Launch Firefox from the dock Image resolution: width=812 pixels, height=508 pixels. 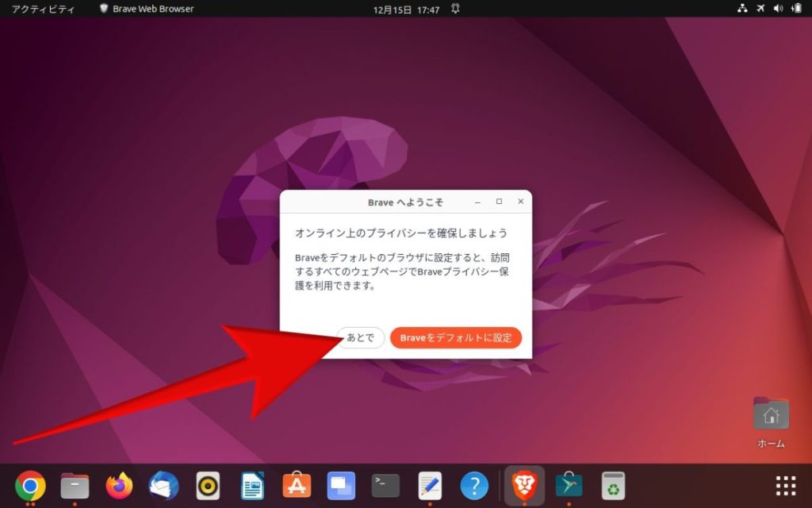[x=119, y=486]
